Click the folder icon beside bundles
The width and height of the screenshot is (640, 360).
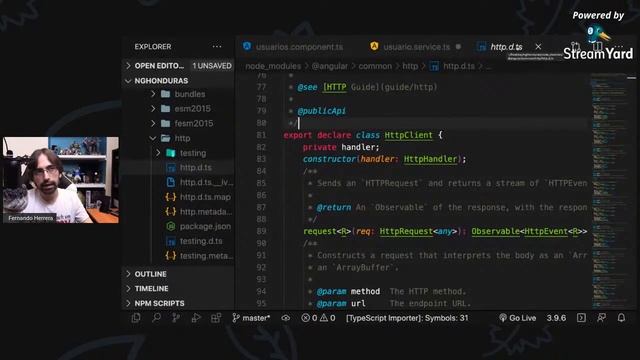click(x=165, y=94)
